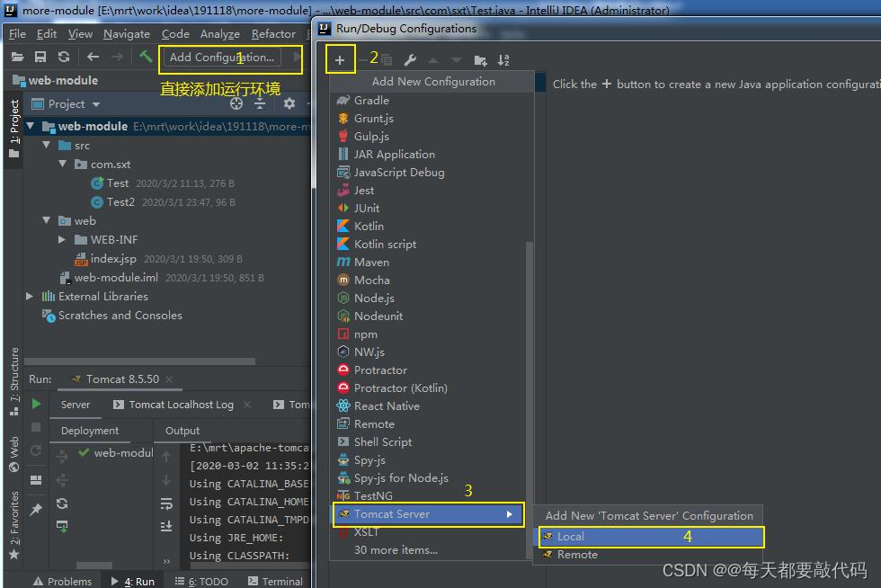Open the Refactor menu

[x=273, y=34]
